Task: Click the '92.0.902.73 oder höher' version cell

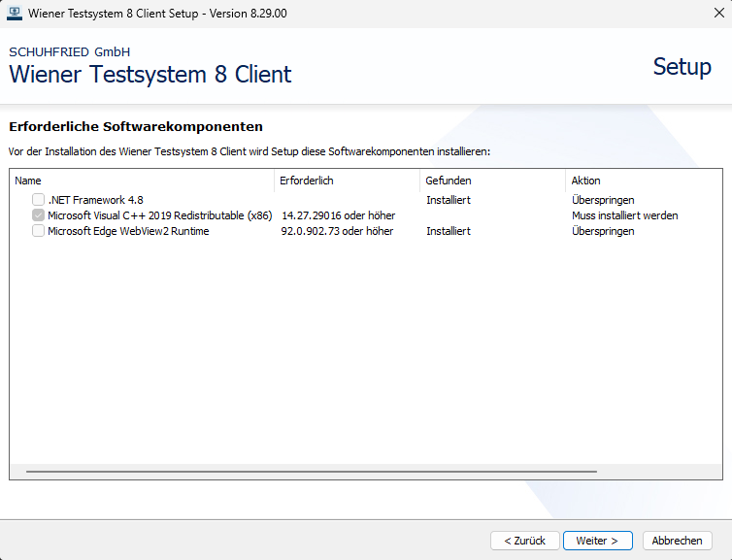Action: [337, 231]
